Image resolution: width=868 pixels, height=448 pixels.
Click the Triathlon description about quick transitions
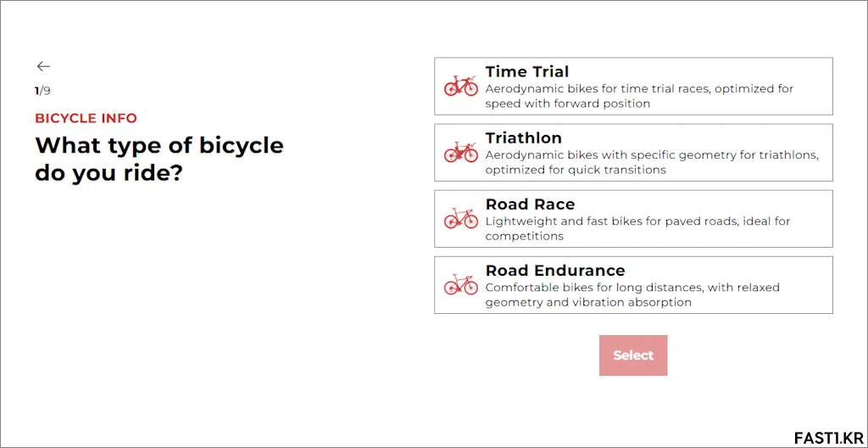pos(652,162)
